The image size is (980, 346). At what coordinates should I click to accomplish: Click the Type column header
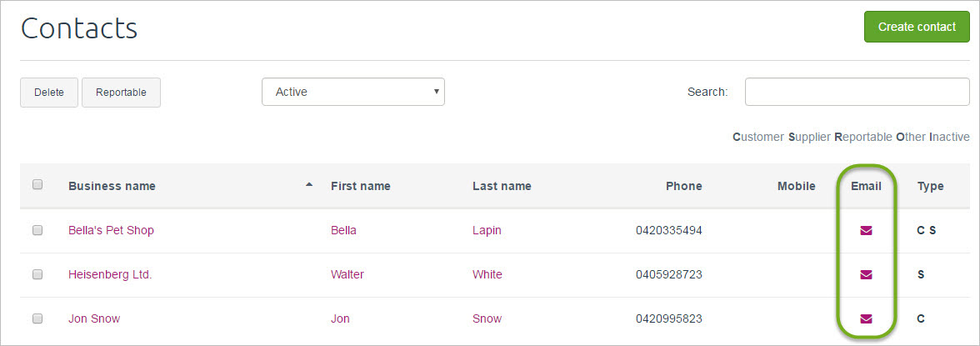pos(930,186)
